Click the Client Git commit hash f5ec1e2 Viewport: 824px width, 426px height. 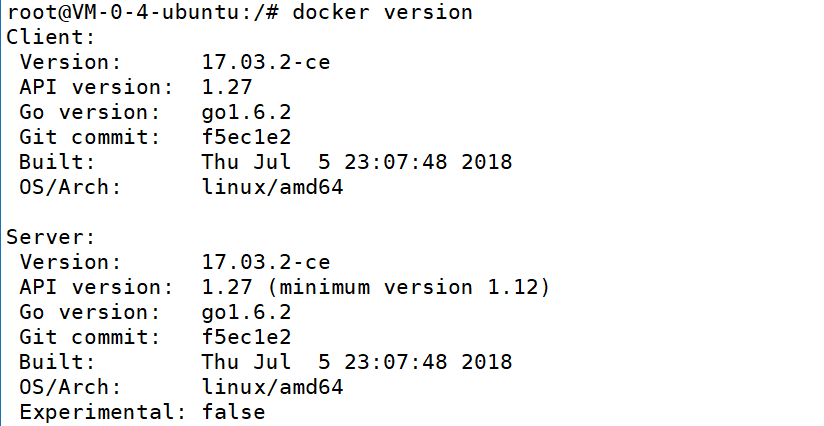(246, 137)
